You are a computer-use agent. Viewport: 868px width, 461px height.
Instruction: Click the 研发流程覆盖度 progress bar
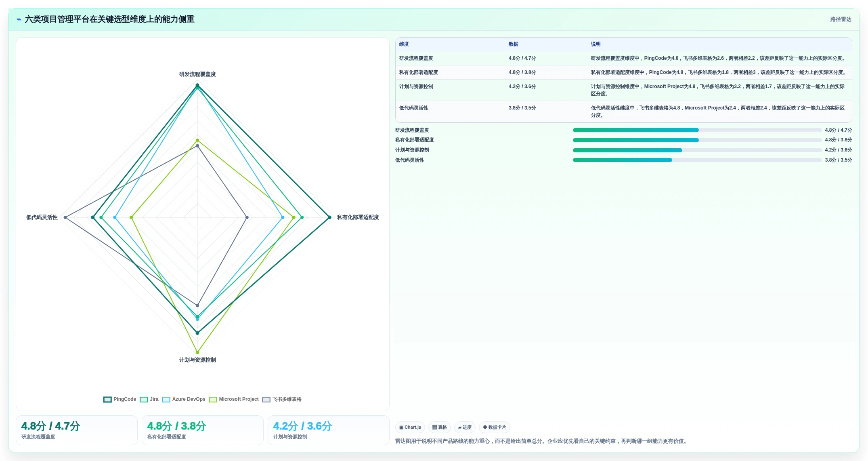pyautogui.click(x=697, y=130)
